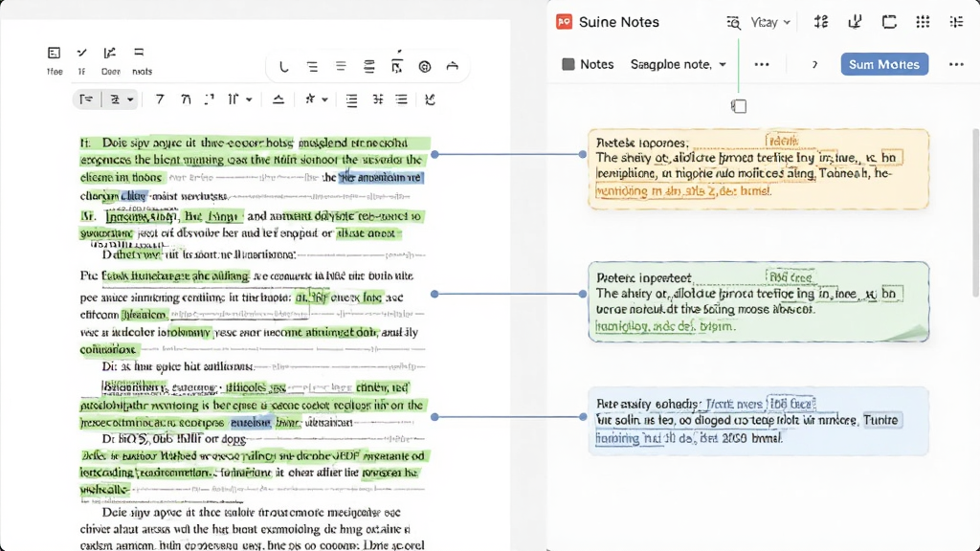Click the connector dot on green note card
Image resolution: width=980 pixels, height=551 pixels.
point(583,294)
